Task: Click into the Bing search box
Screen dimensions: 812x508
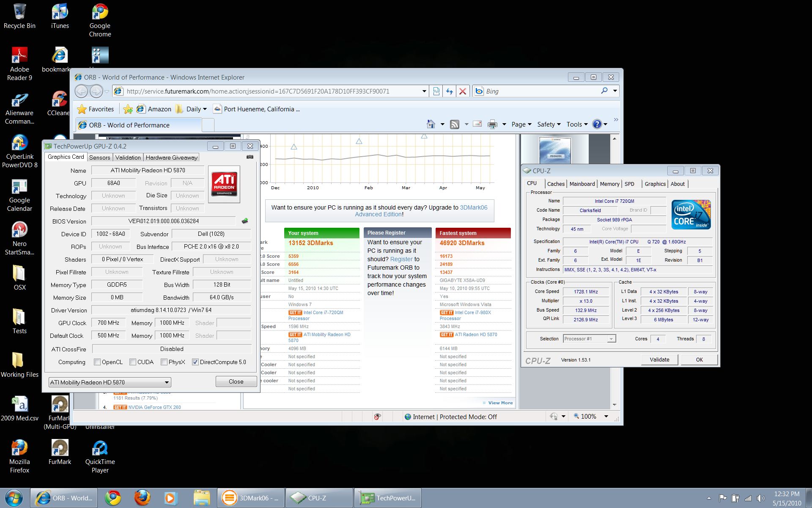Action: [540, 91]
